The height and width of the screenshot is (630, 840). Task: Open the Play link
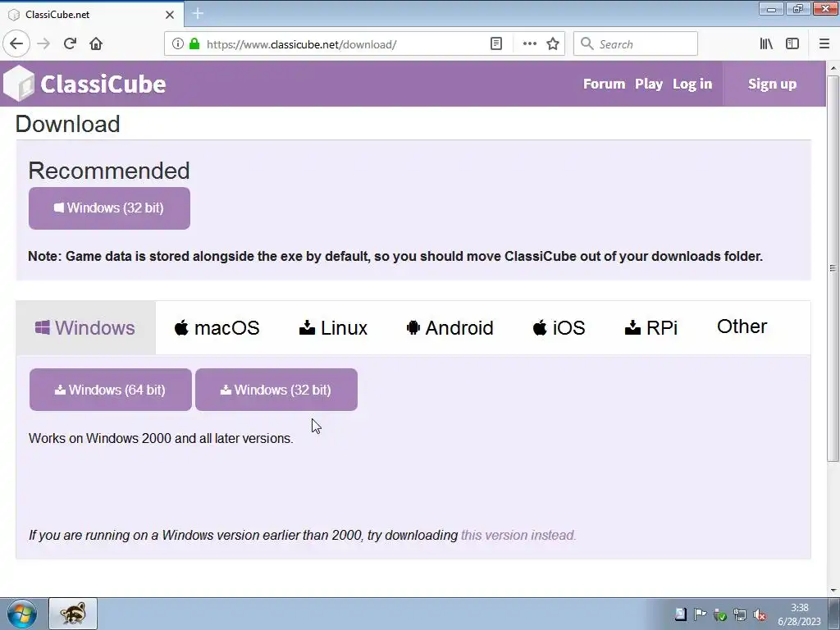649,84
